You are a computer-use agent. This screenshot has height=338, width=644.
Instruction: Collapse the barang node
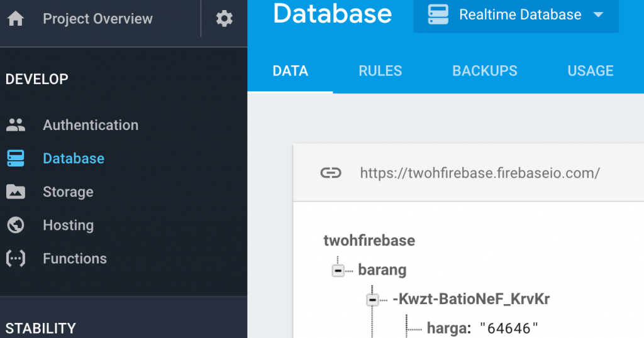pyautogui.click(x=338, y=270)
